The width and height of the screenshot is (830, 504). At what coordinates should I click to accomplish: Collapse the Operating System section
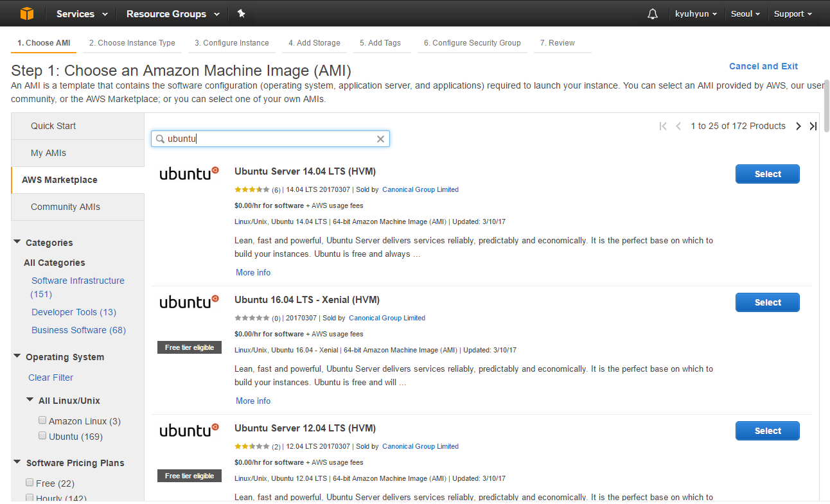click(17, 356)
